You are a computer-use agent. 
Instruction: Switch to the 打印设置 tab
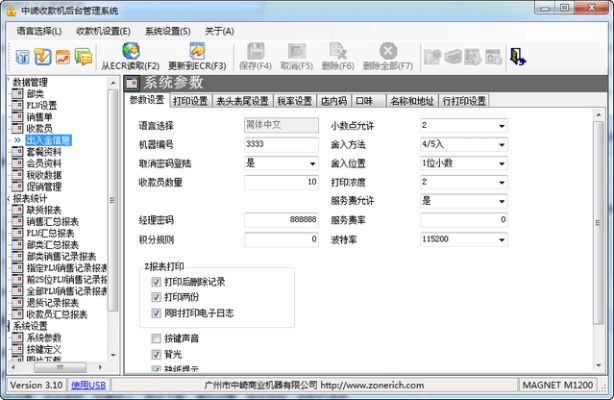coord(190,101)
